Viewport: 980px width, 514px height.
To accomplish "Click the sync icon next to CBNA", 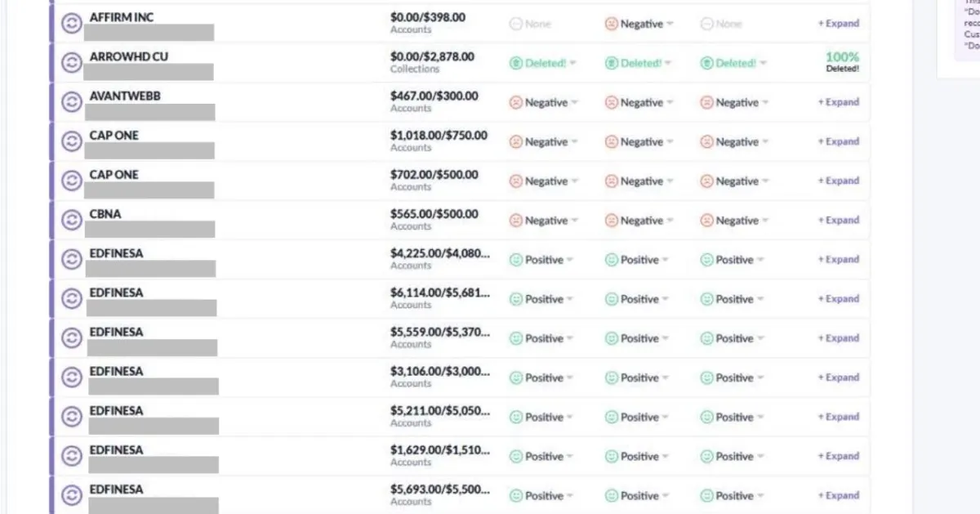I will (72, 221).
